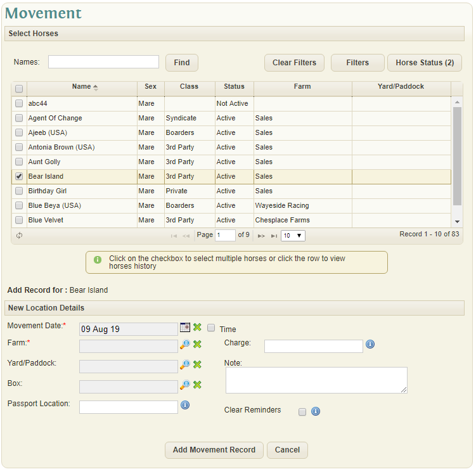Clear the Movement Date with green X
Screen dimensions: 476x474
coord(197,328)
